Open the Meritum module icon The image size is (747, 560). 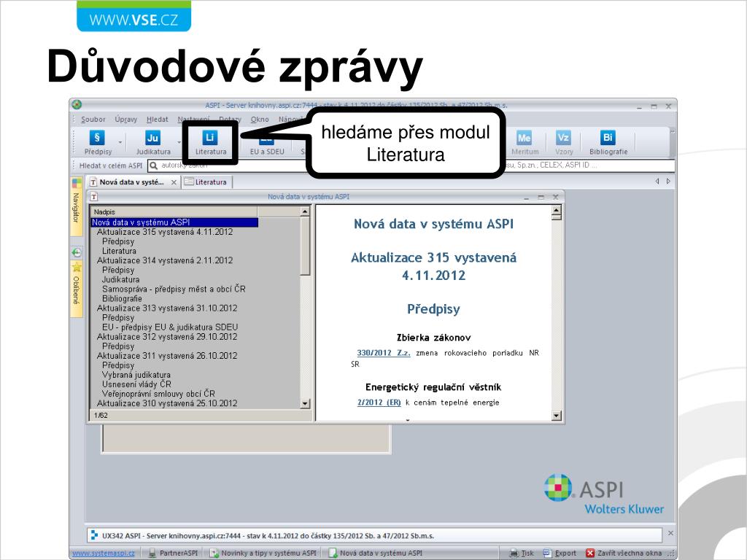[x=524, y=138]
